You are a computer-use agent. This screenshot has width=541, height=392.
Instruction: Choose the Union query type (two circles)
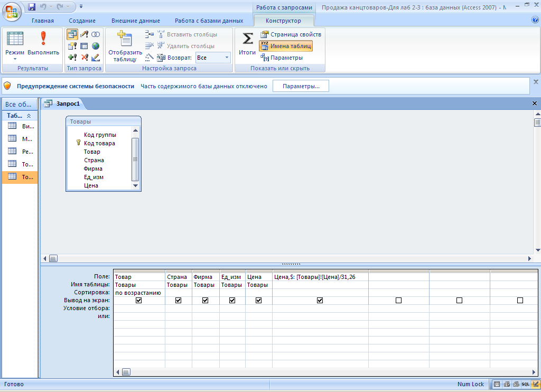tap(96, 34)
